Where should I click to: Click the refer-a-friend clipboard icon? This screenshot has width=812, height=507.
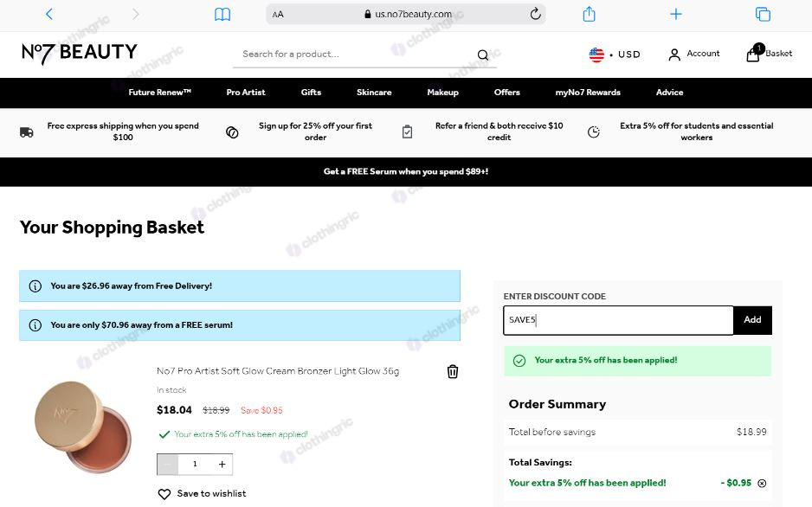pyautogui.click(x=407, y=132)
